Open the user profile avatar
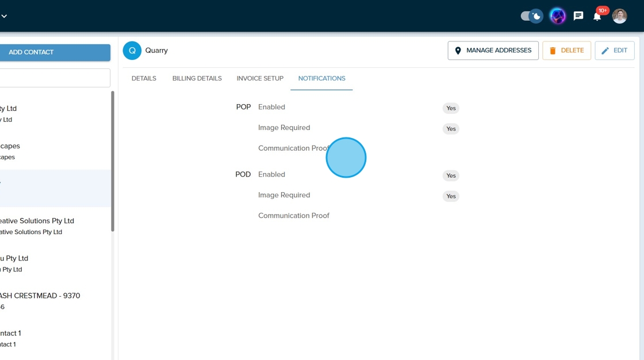Image resolution: width=644 pixels, height=360 pixels. click(619, 16)
